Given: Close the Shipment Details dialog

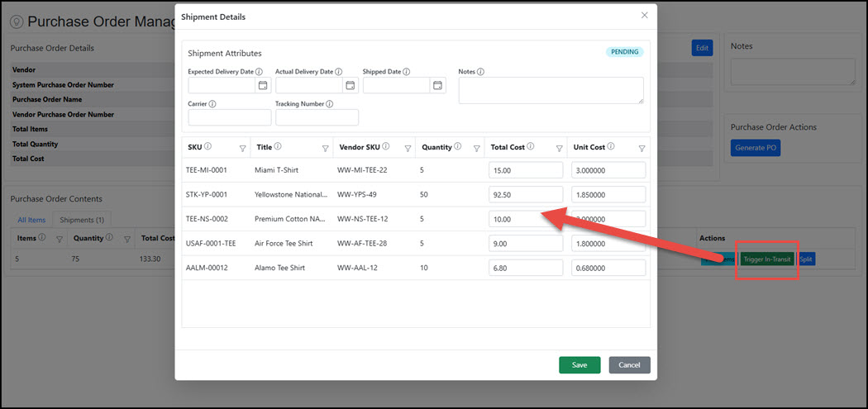Looking at the screenshot, I should [x=645, y=16].
